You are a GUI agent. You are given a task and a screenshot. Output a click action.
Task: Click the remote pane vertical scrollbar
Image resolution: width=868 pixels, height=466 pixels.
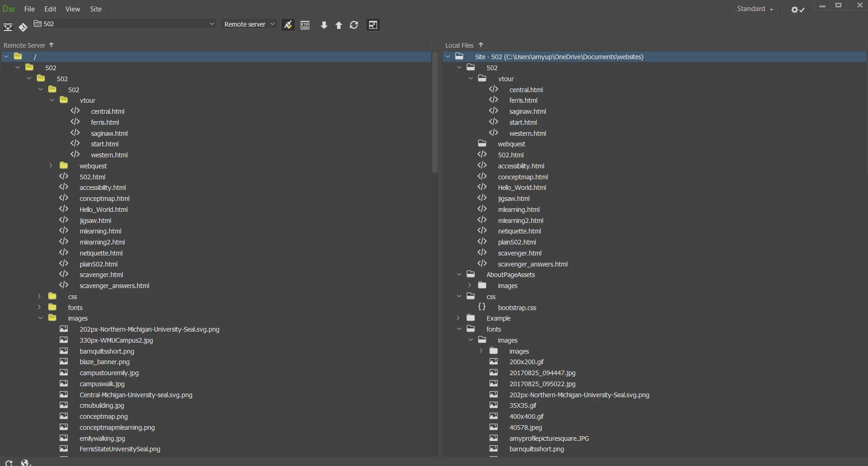[434, 112]
